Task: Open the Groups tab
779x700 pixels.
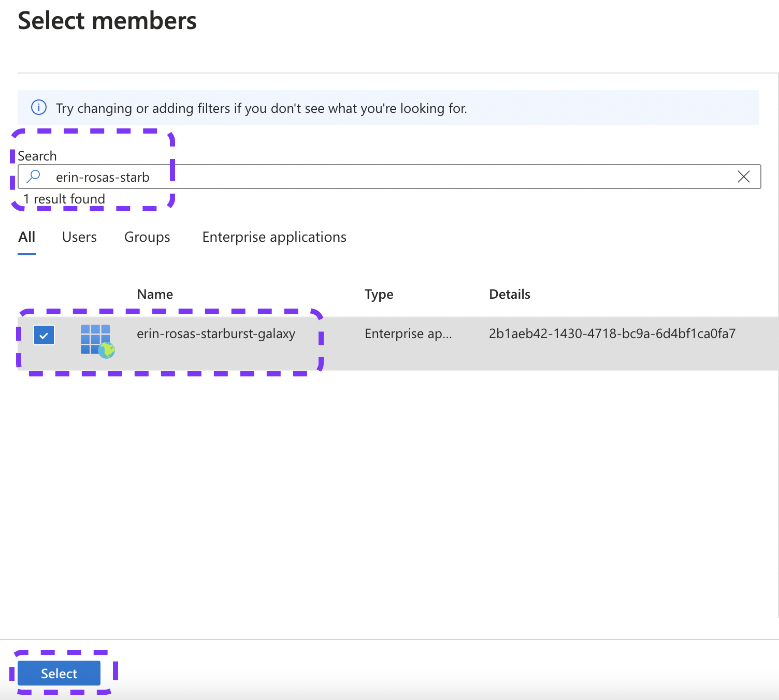Action: (147, 237)
